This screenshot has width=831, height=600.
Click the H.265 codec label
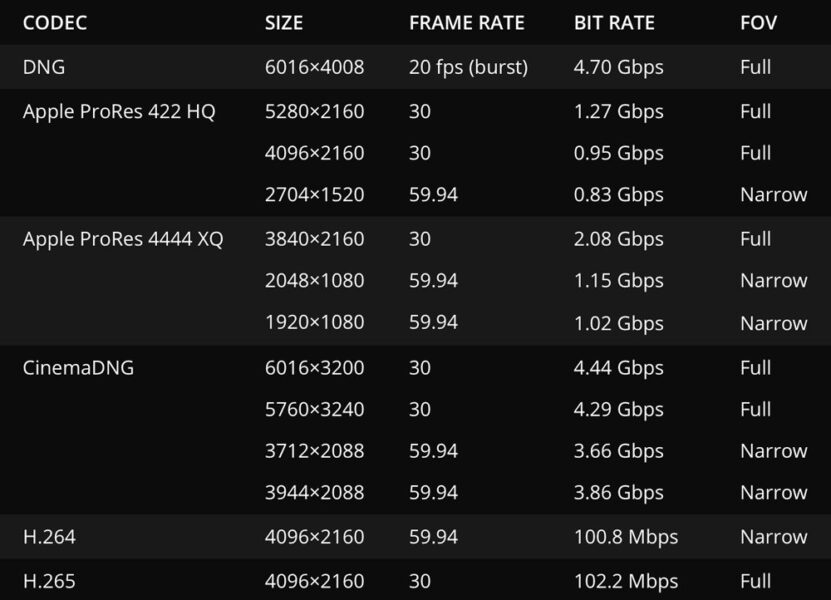coord(49,581)
